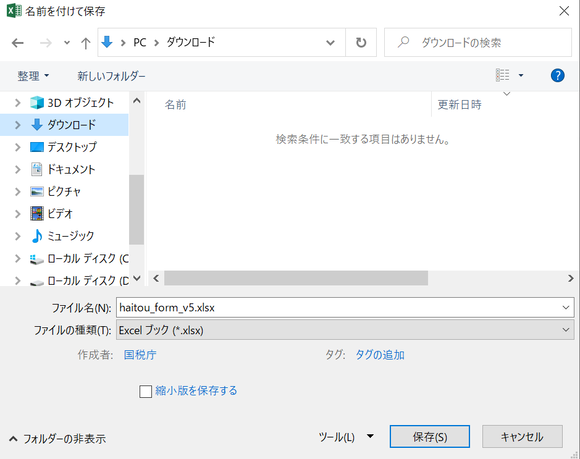Click the search magnifier icon

pos(403,42)
